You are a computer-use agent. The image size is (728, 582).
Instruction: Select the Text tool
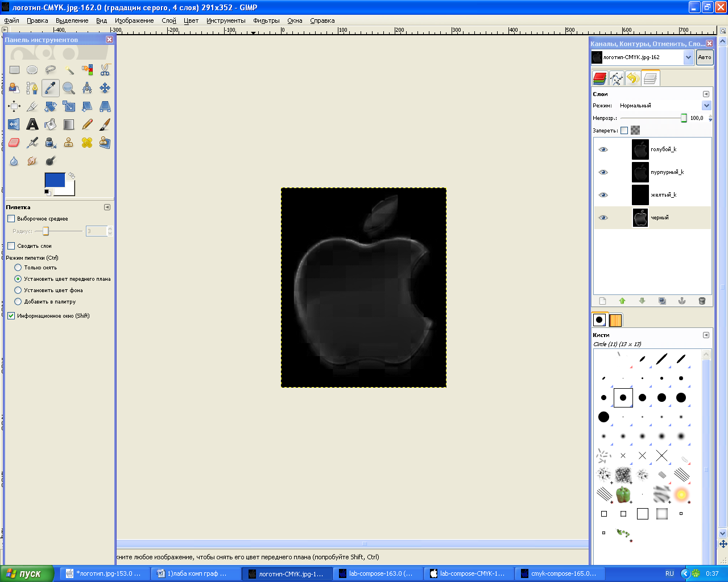(32, 124)
